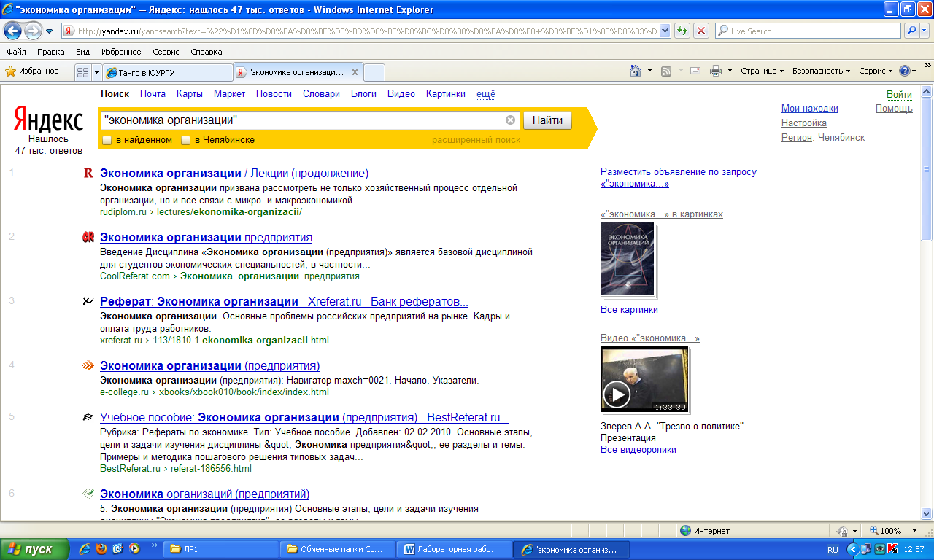
Task: Open the Сервис command bar dropdown
Action: (876, 71)
